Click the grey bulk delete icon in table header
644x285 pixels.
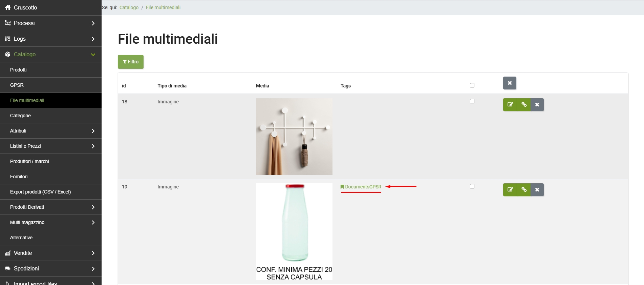(510, 83)
